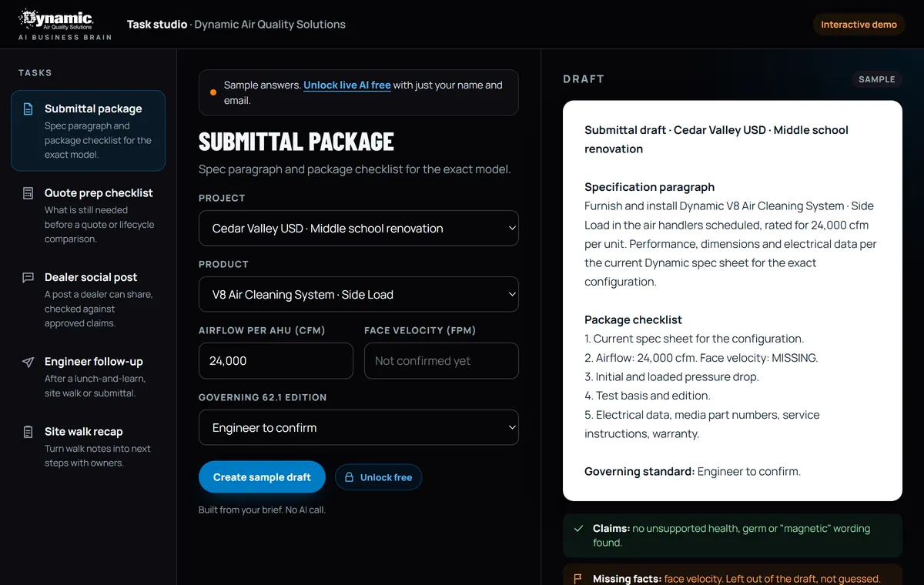Viewport: 924px width, 585px height.
Task: Click the Submittal package document icon
Action: 28,109
